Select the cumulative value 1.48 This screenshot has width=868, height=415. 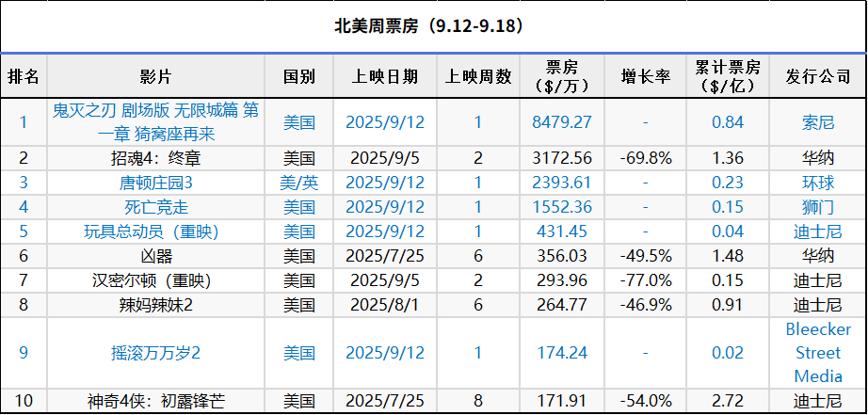[728, 256]
